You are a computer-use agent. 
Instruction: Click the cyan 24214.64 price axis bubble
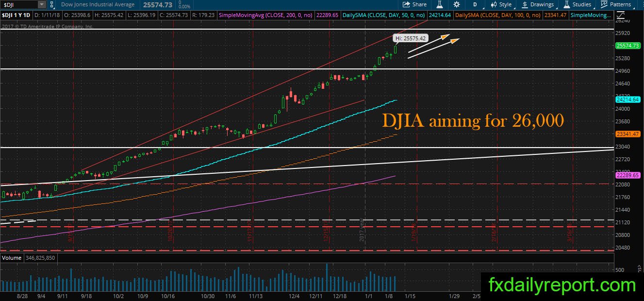(x=628, y=99)
